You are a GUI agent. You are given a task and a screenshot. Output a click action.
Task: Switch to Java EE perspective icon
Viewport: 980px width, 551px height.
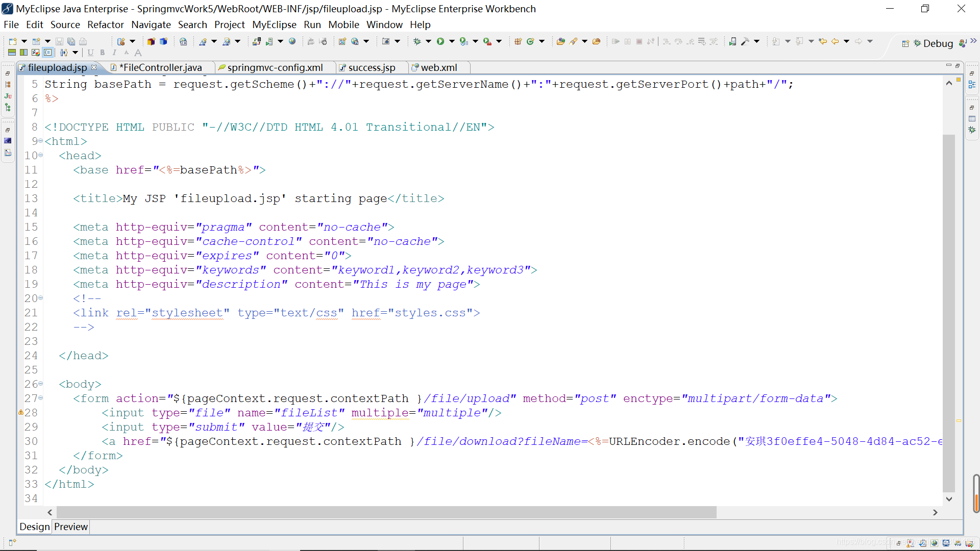(x=963, y=43)
